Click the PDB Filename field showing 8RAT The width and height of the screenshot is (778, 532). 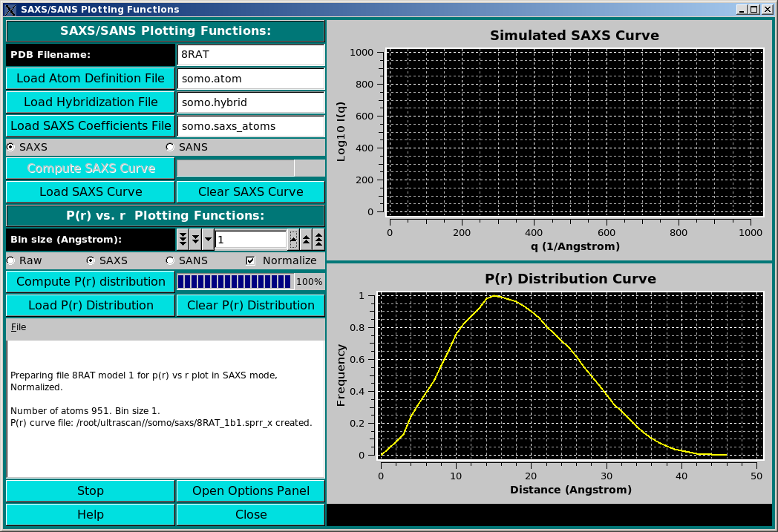(x=250, y=54)
